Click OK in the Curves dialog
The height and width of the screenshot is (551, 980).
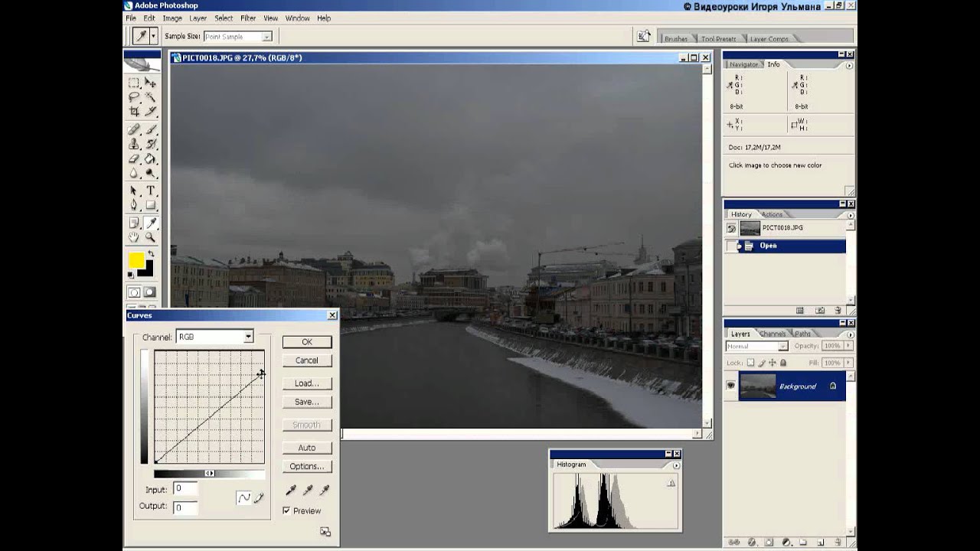pyautogui.click(x=307, y=342)
